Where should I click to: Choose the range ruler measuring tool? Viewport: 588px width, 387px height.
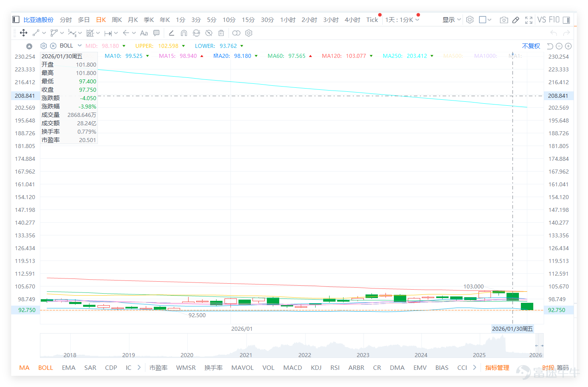click(108, 33)
